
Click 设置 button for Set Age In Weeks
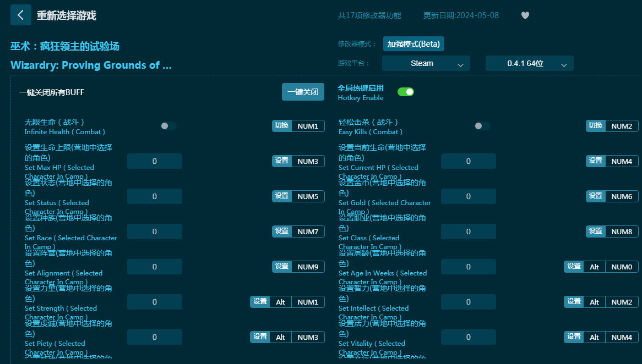pyautogui.click(x=574, y=267)
